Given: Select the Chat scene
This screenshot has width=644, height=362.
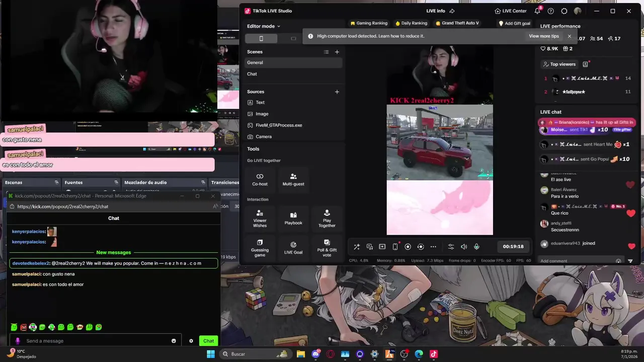Looking at the screenshot, I should coord(294,74).
